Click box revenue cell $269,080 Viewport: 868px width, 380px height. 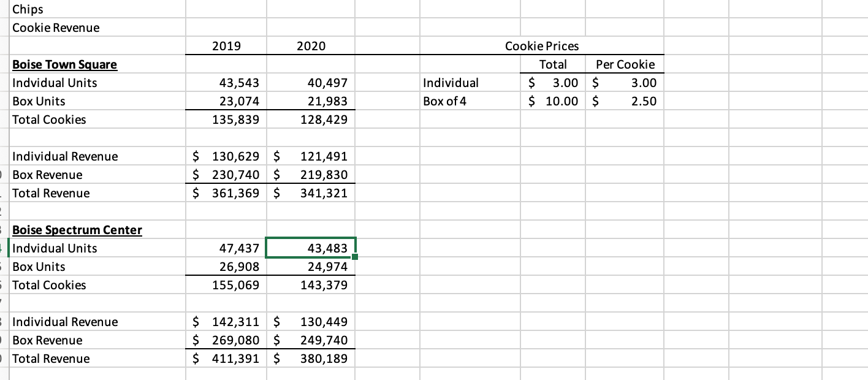[x=226, y=340]
